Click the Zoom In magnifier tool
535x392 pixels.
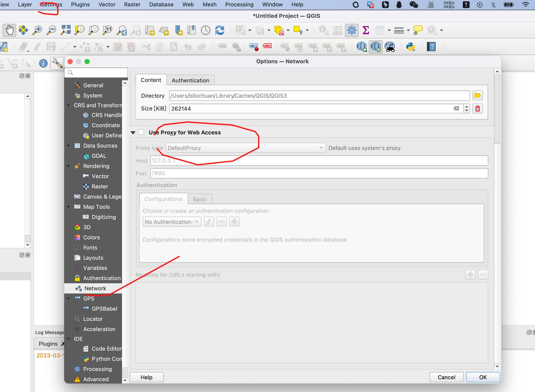[x=37, y=30]
